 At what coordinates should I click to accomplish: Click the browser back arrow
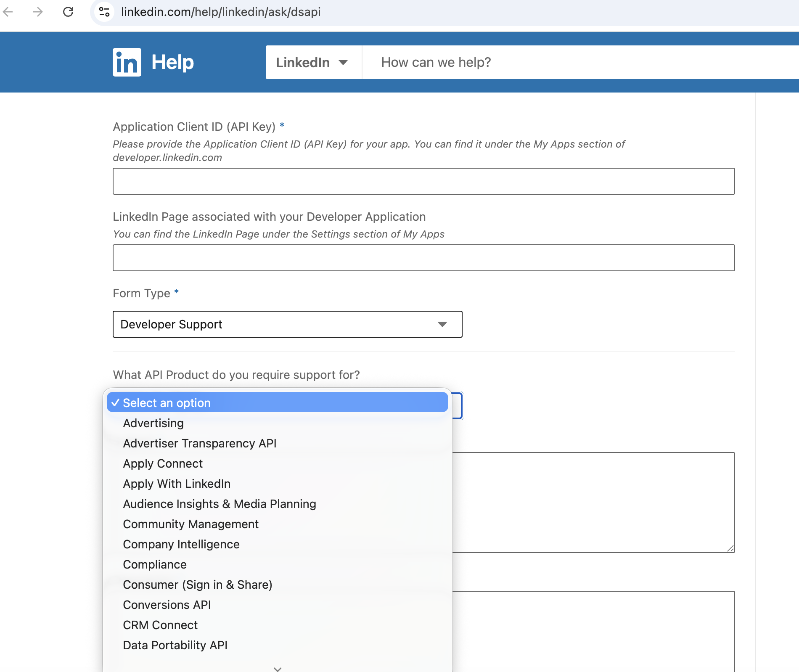[x=8, y=12]
